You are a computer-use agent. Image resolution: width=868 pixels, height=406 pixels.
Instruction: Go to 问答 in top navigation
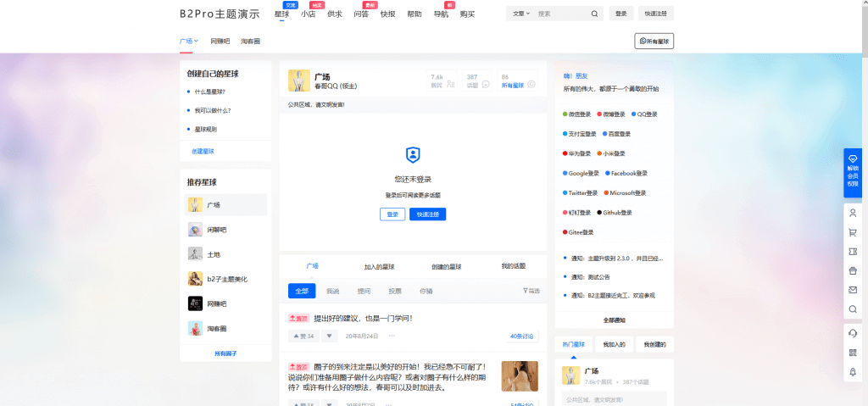tap(361, 14)
